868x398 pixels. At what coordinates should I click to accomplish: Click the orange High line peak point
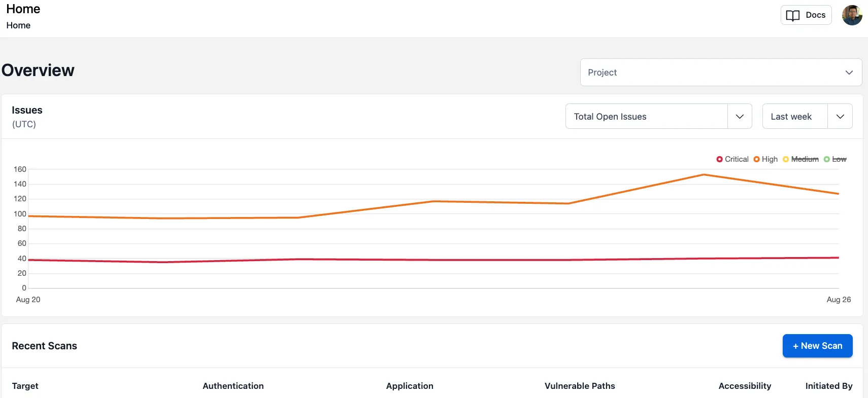click(x=704, y=175)
